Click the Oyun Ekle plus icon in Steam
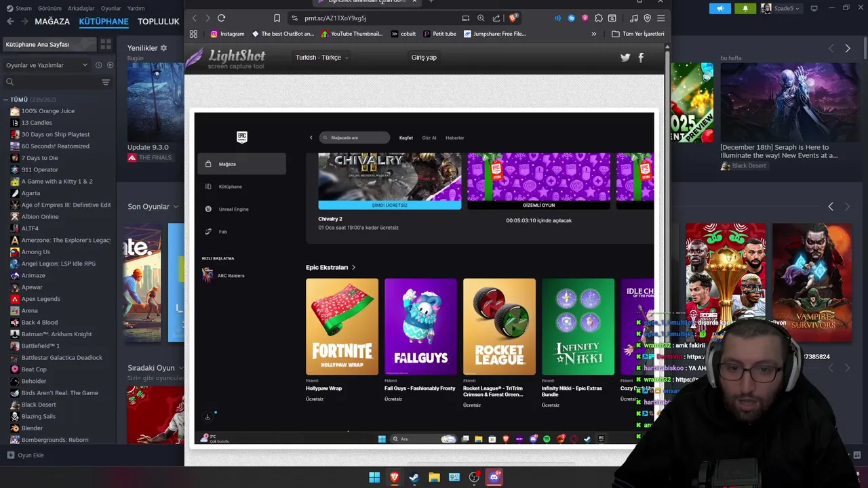 tap(10, 455)
